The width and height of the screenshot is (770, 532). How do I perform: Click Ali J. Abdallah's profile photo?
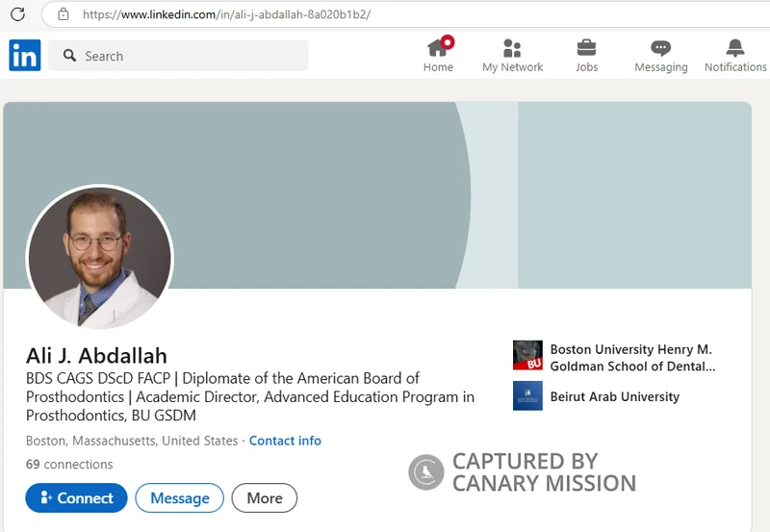tap(100, 257)
